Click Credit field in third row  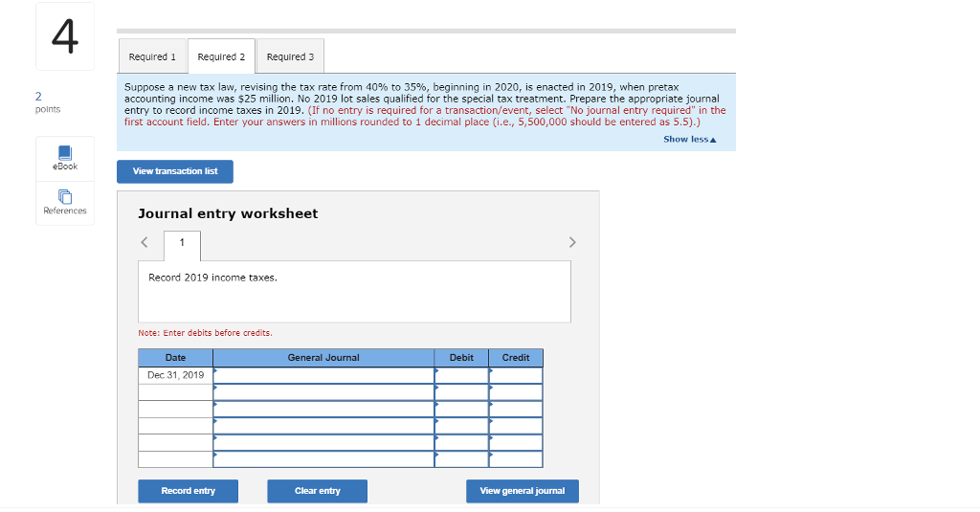click(516, 410)
